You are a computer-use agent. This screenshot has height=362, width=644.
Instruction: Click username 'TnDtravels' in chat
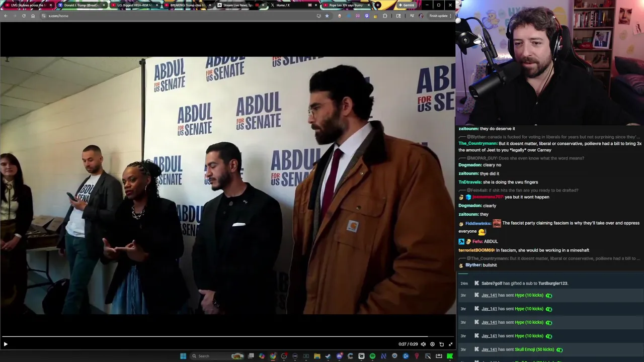coord(470,182)
